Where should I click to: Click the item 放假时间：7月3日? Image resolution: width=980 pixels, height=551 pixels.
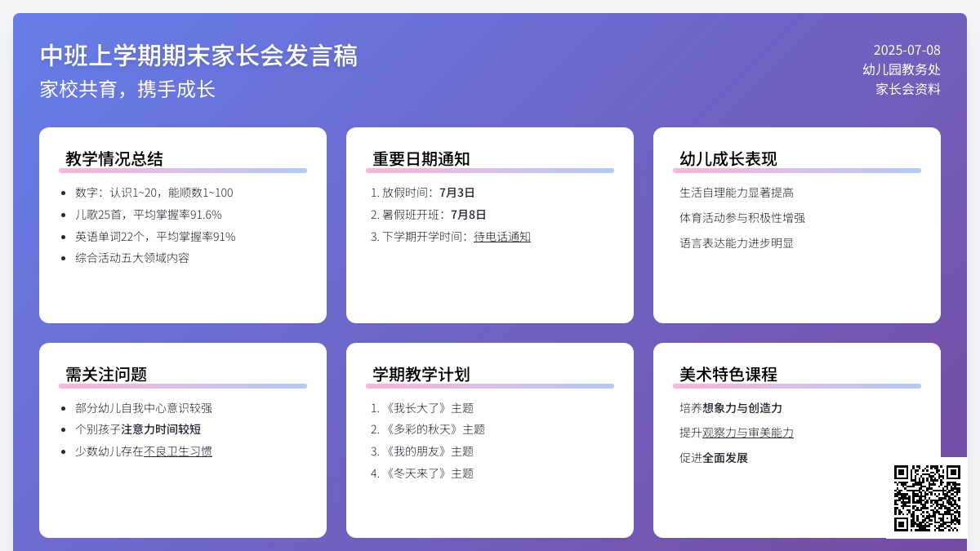(x=429, y=193)
